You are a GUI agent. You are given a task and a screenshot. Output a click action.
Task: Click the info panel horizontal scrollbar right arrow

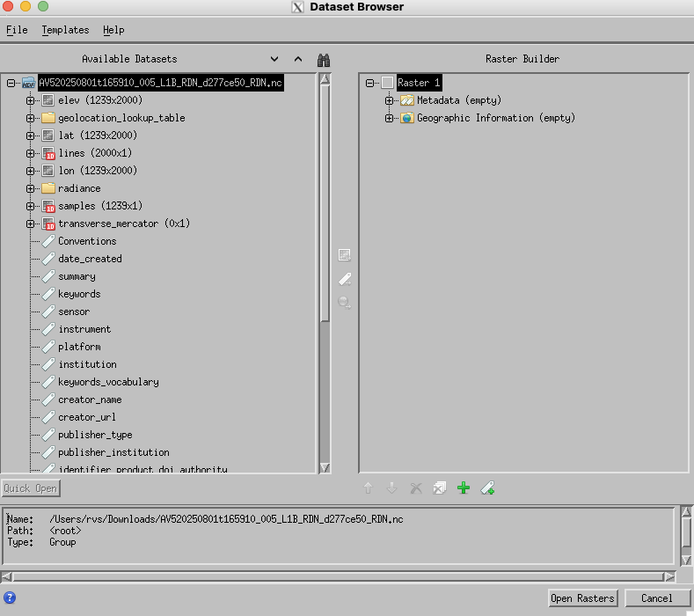coord(669,576)
